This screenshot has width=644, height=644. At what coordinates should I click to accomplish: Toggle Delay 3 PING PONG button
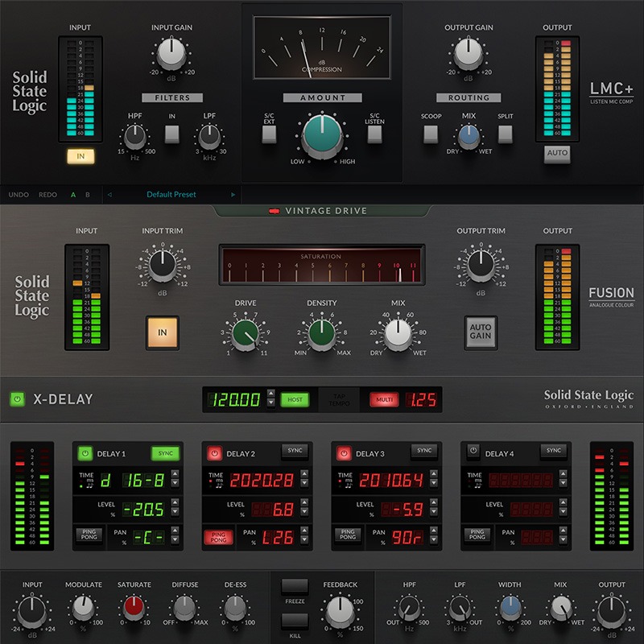point(348,535)
